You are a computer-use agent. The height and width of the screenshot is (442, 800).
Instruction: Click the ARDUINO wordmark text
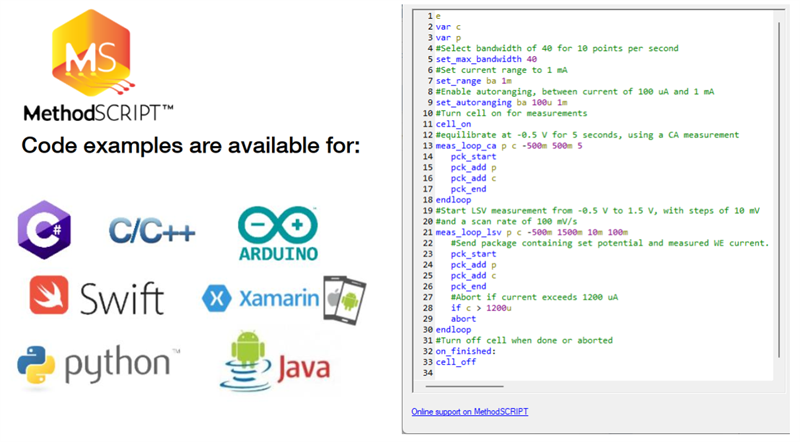pos(279,253)
